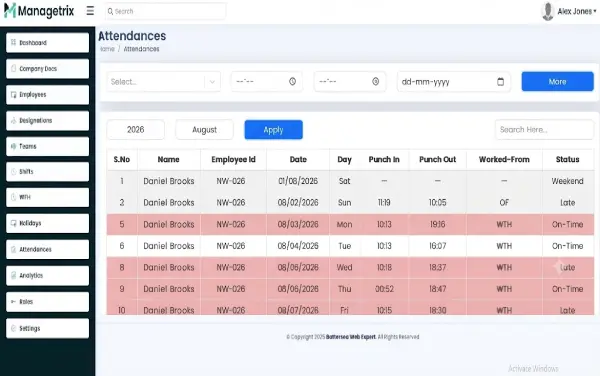
Task: Click the Dashboard sidebar icon
Action: (13, 42)
